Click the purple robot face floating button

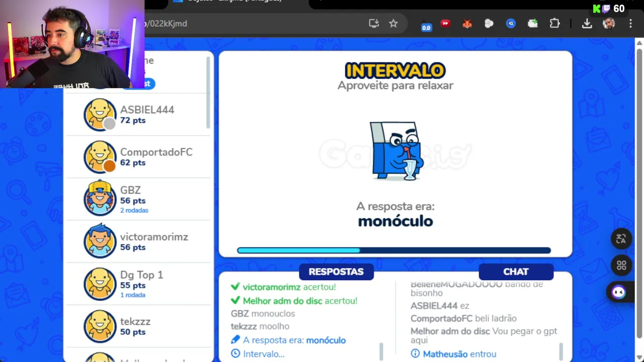point(619,292)
